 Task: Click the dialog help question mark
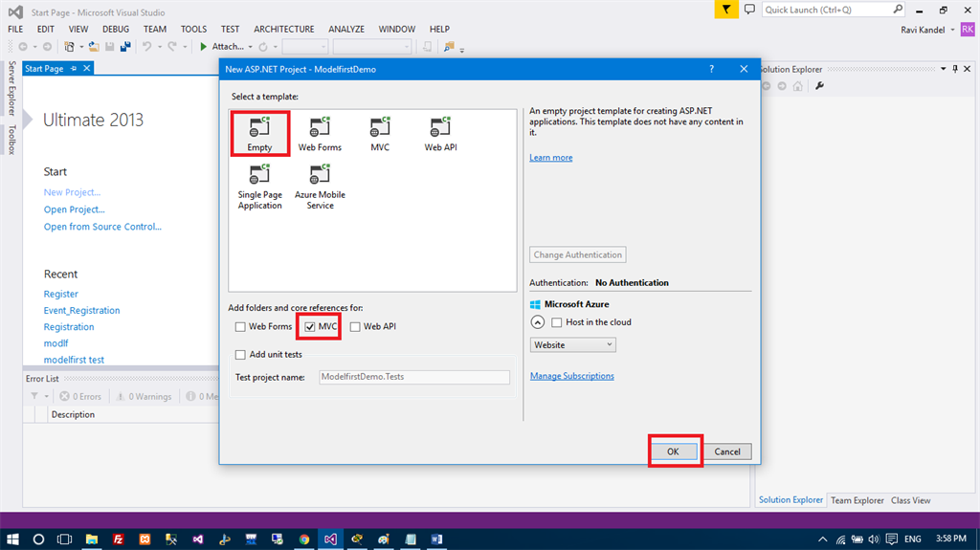tap(711, 70)
